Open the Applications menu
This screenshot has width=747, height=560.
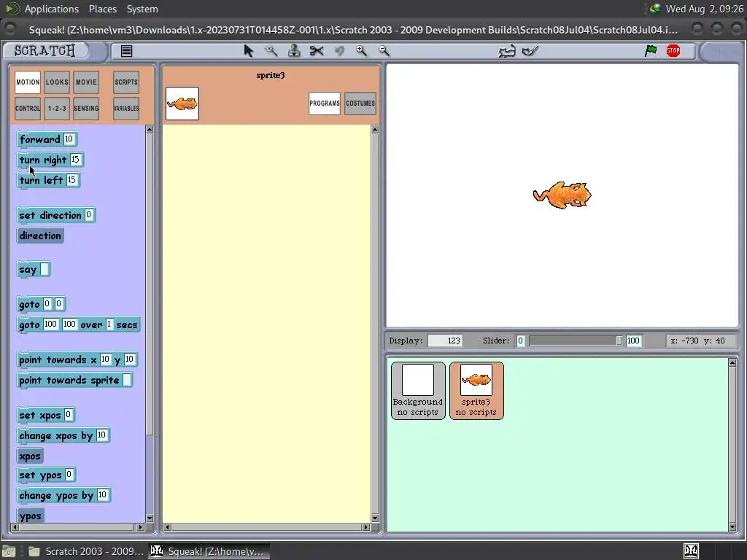pos(52,9)
